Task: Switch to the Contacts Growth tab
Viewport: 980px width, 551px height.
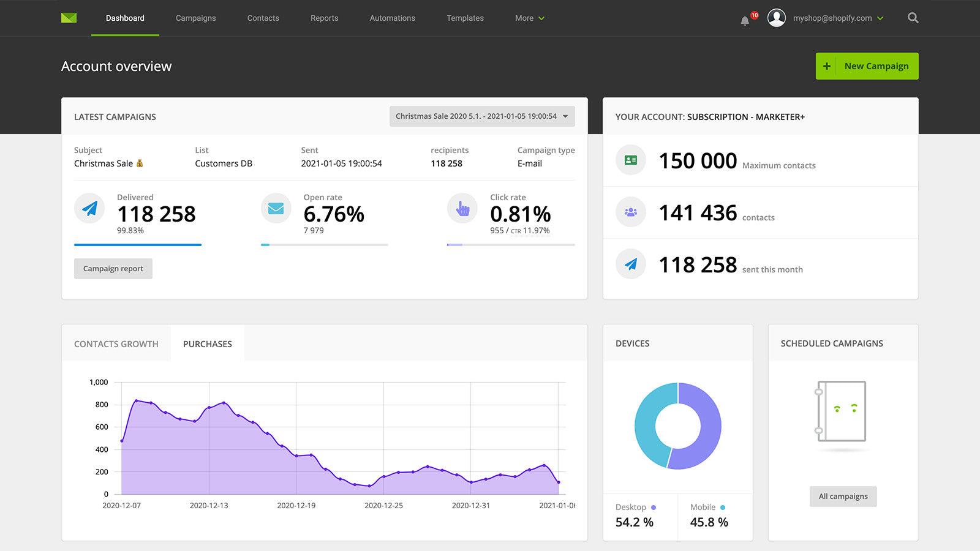Action: pos(116,343)
